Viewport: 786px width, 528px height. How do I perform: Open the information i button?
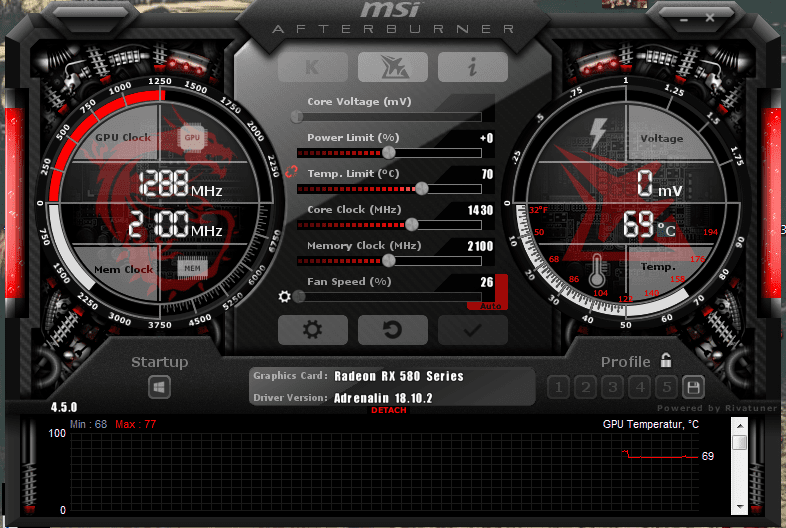pos(473,67)
